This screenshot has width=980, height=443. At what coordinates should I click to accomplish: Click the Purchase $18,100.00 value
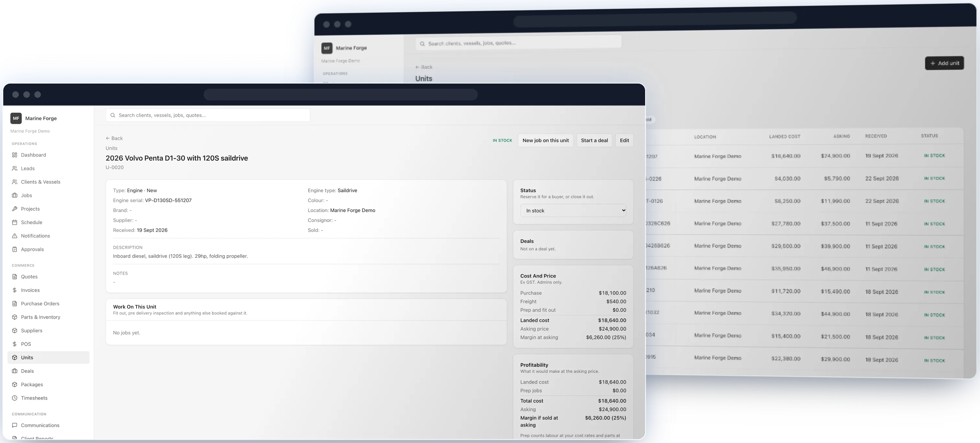tap(612, 293)
